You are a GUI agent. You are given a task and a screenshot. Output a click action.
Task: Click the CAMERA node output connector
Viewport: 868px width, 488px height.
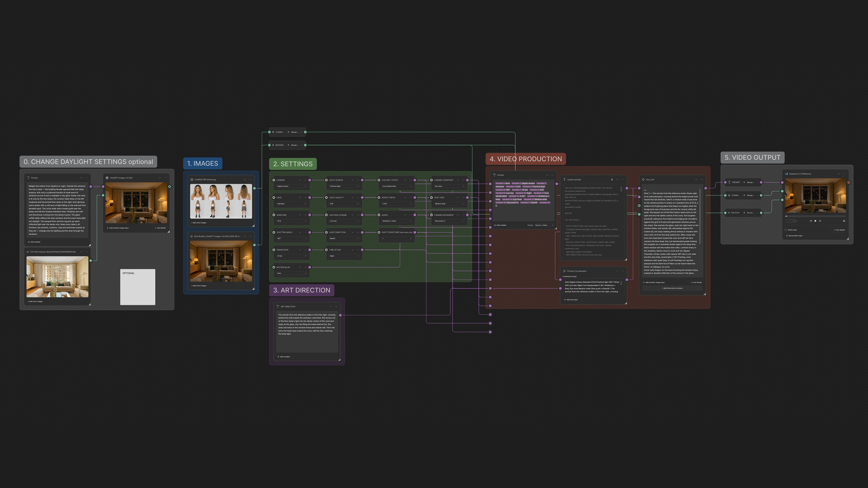tap(310, 180)
